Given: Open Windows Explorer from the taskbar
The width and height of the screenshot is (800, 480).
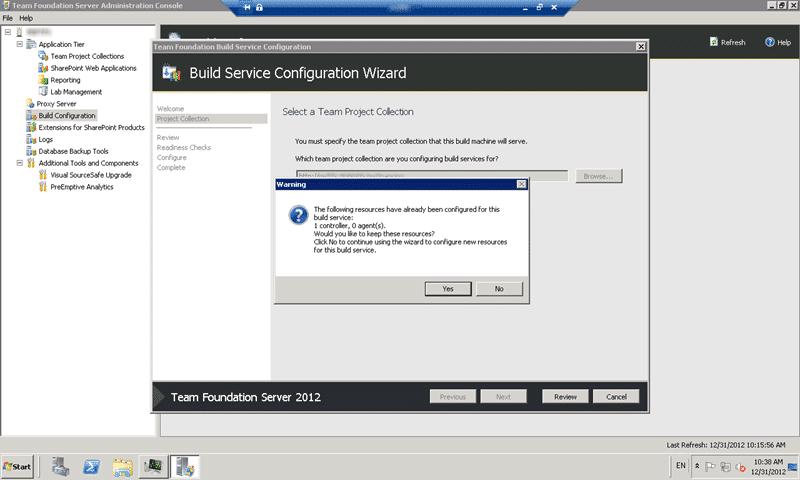Looking at the screenshot, I should coord(122,467).
